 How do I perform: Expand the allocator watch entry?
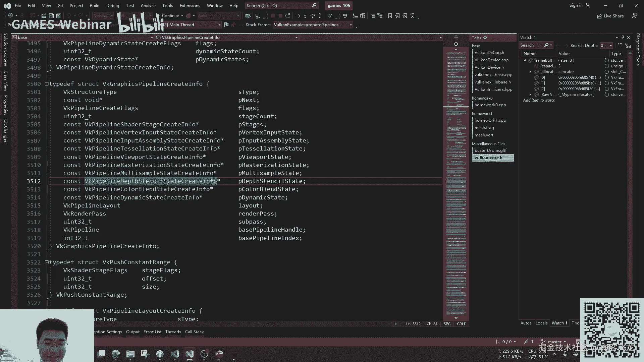pos(530,72)
